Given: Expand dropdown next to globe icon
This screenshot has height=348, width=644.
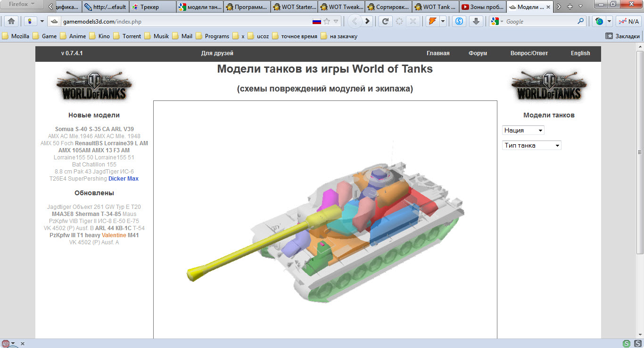Looking at the screenshot, I should point(609,21).
